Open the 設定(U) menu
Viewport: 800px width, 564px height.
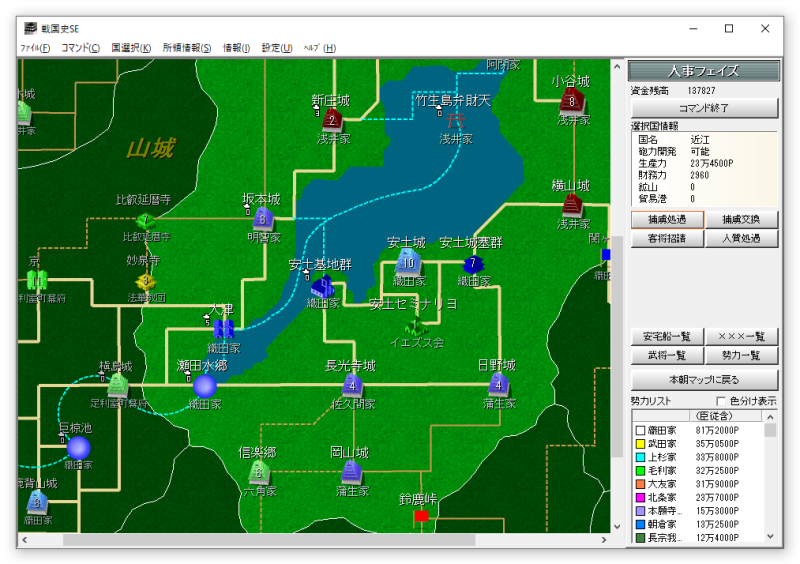pos(277,48)
